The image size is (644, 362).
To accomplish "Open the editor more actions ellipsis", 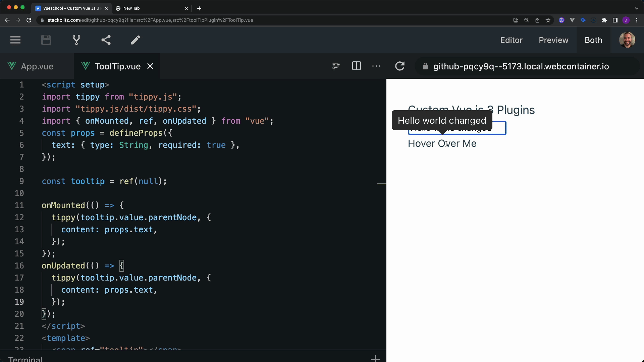I will pos(376,66).
